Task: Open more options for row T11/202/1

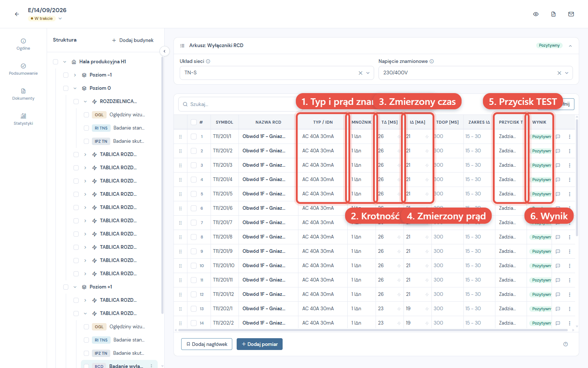Action: (x=570, y=309)
